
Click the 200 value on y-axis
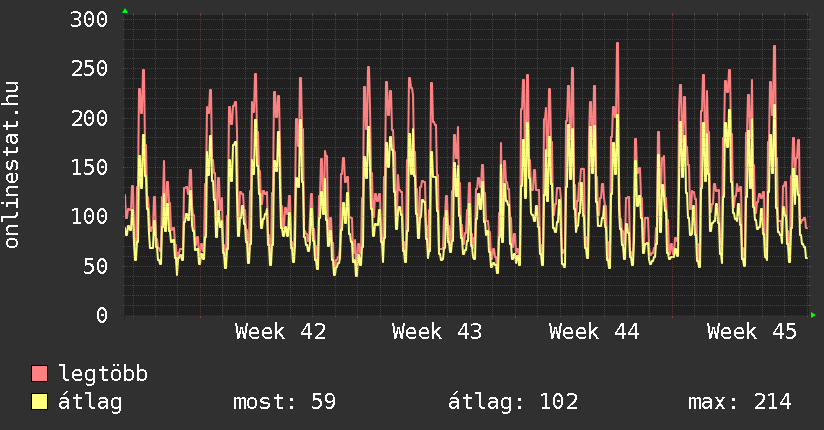[x=90, y=118]
